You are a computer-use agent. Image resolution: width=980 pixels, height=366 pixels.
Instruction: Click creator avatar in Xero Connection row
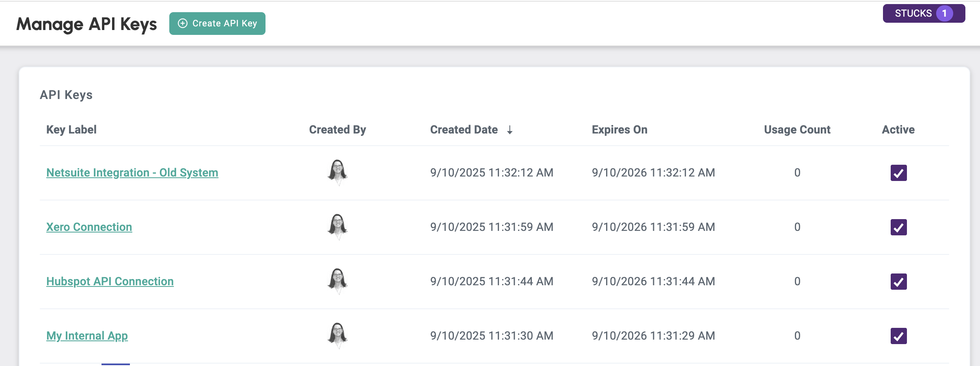click(x=337, y=227)
